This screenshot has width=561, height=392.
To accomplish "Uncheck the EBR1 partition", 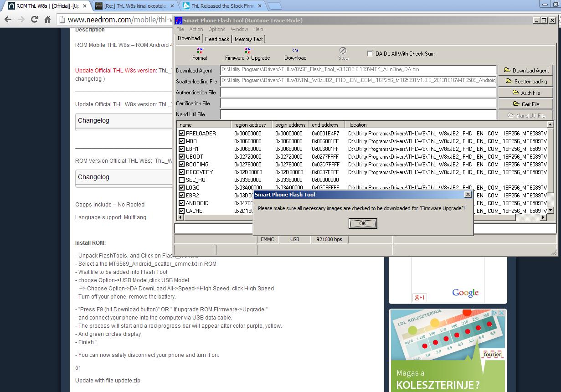I will point(181,149).
